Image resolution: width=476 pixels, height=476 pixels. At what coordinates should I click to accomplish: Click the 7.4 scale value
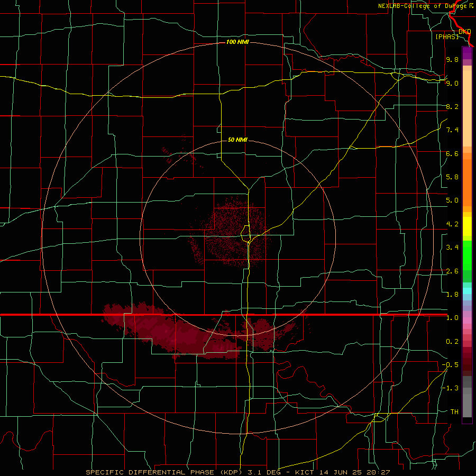pyautogui.click(x=452, y=130)
